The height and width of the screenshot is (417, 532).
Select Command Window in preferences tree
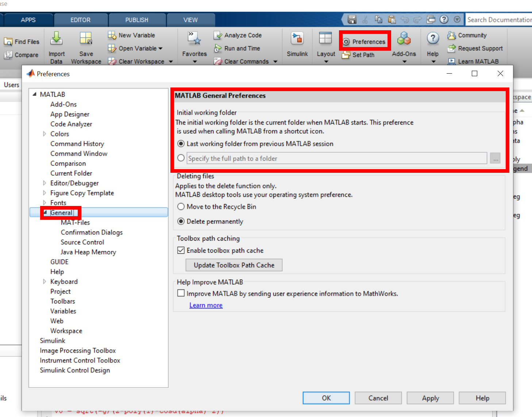coord(79,153)
